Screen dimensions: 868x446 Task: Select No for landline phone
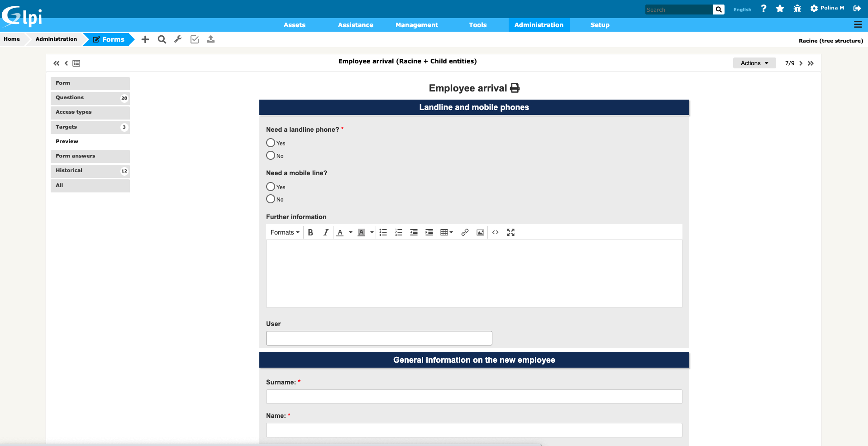pyautogui.click(x=271, y=155)
